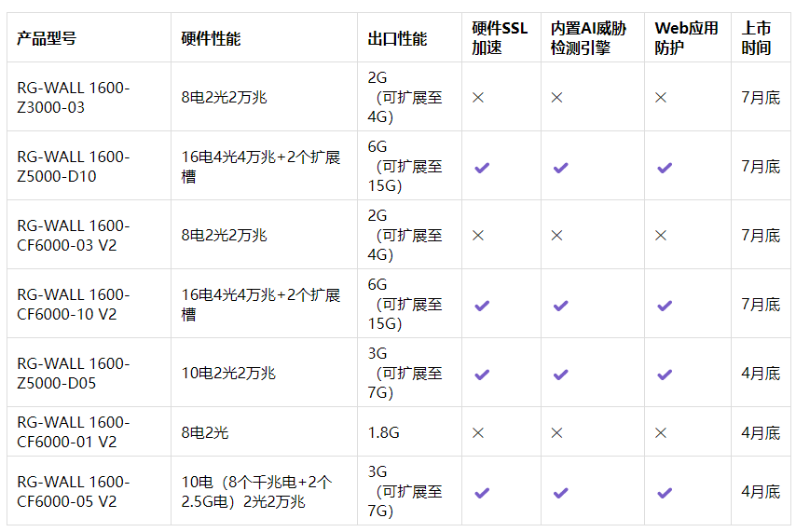
Task: Click hardware spec of CF6000-10 V2 row
Action: (260, 305)
